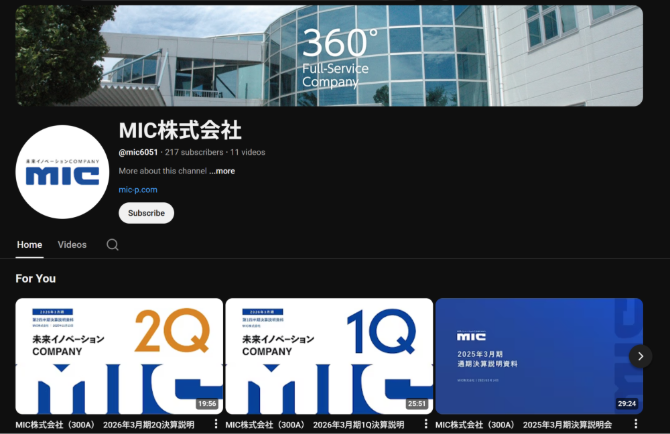Click the @mic6051 channel handle
This screenshot has height=434, width=670.
138,152
